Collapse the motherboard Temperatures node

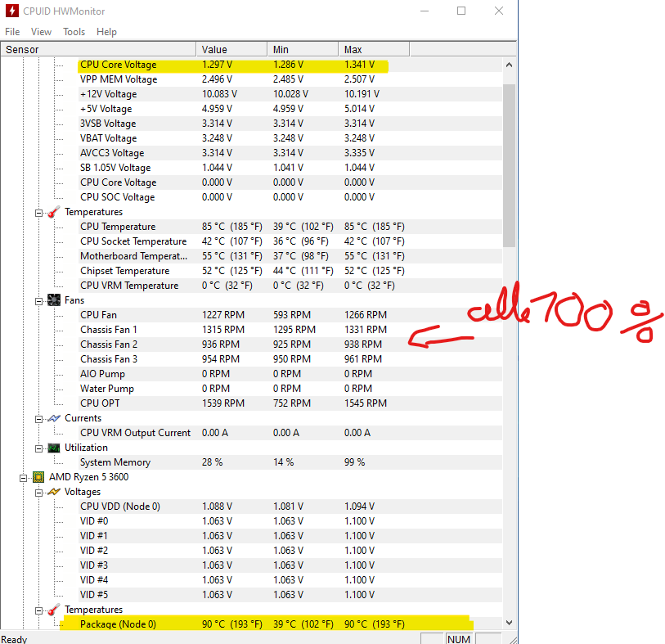pyautogui.click(x=38, y=213)
